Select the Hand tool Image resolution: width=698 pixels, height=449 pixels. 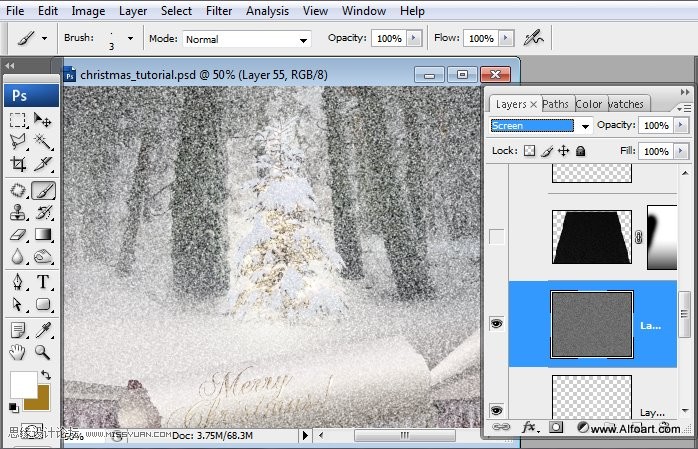point(18,351)
